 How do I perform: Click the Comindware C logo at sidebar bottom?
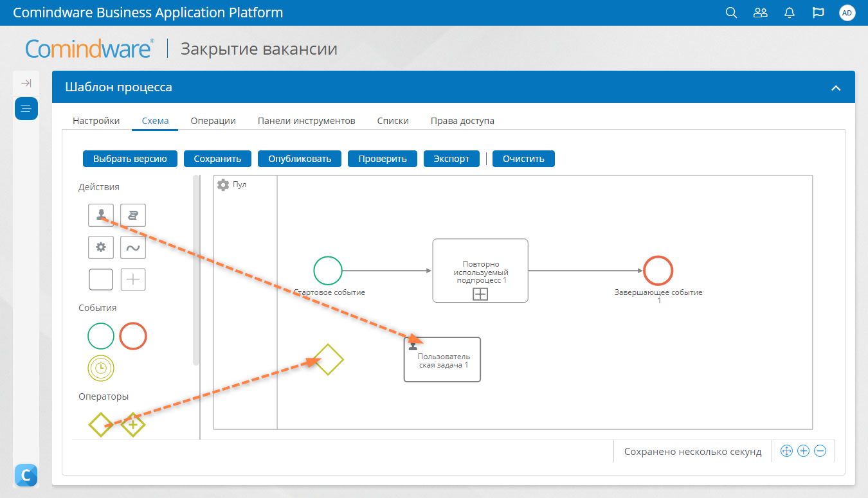[26, 476]
